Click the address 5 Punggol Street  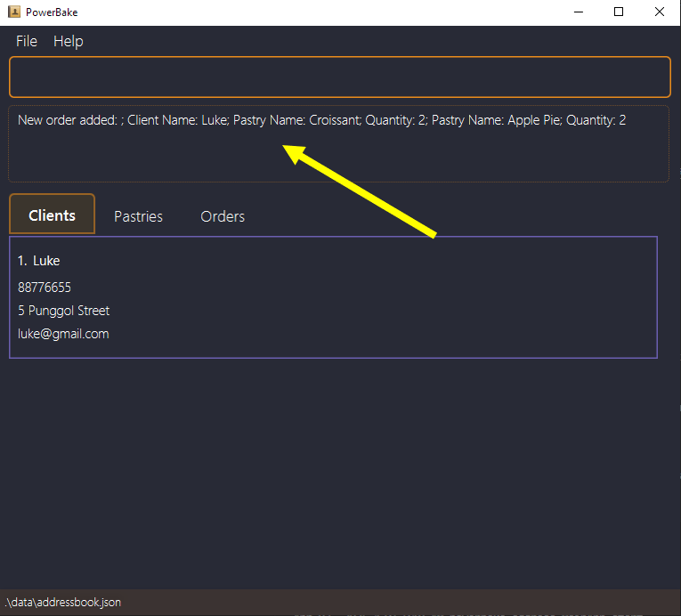click(x=64, y=311)
